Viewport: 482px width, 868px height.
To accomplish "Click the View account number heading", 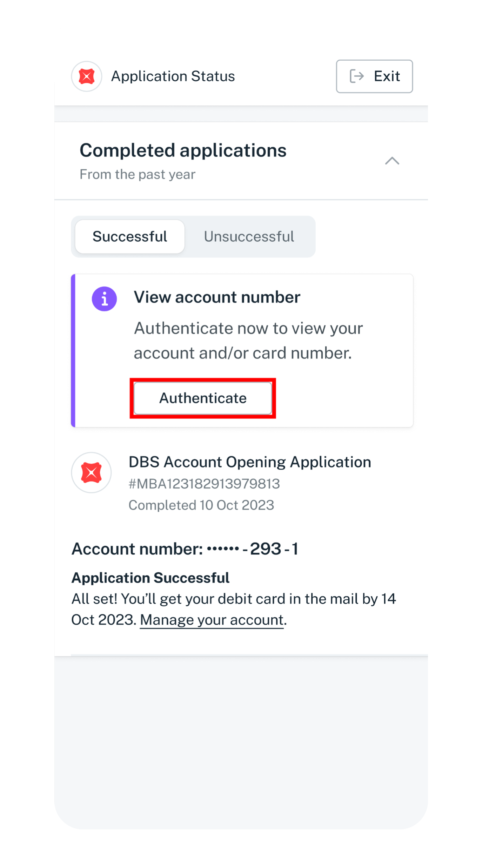I will (x=217, y=297).
